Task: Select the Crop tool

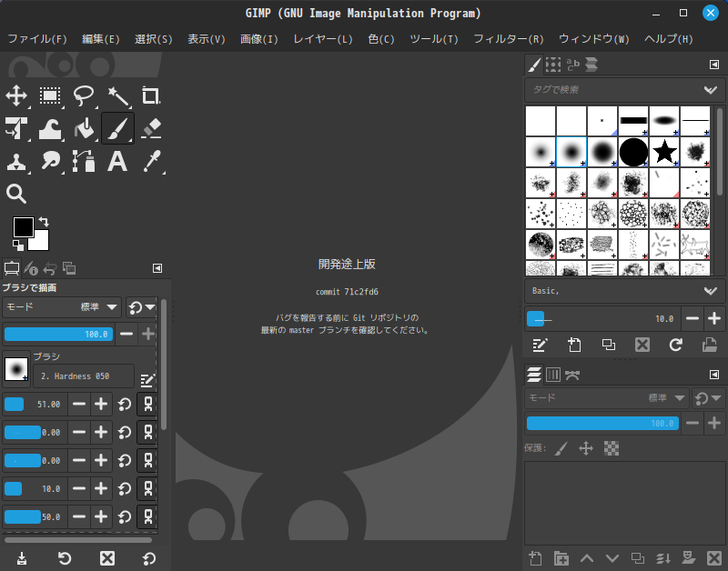Action: (x=151, y=96)
